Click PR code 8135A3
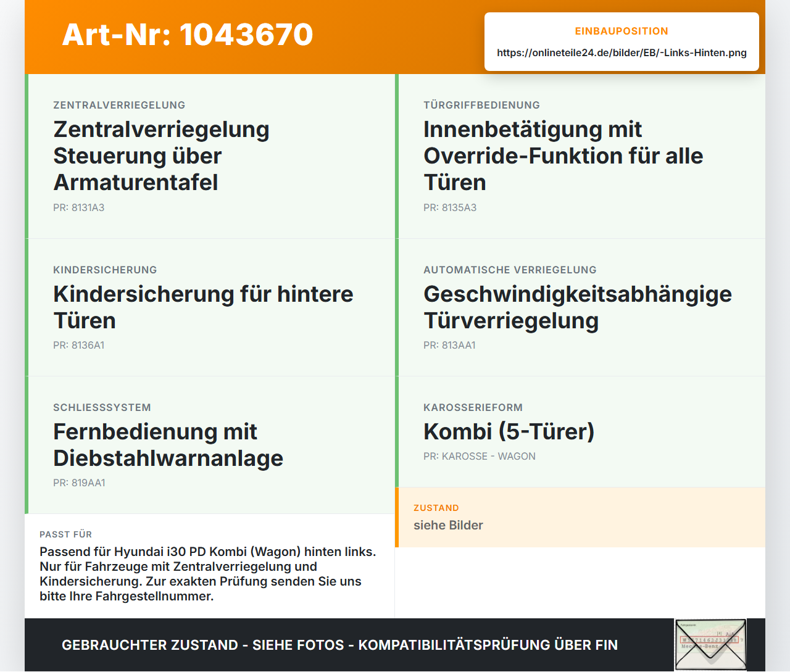 click(450, 207)
